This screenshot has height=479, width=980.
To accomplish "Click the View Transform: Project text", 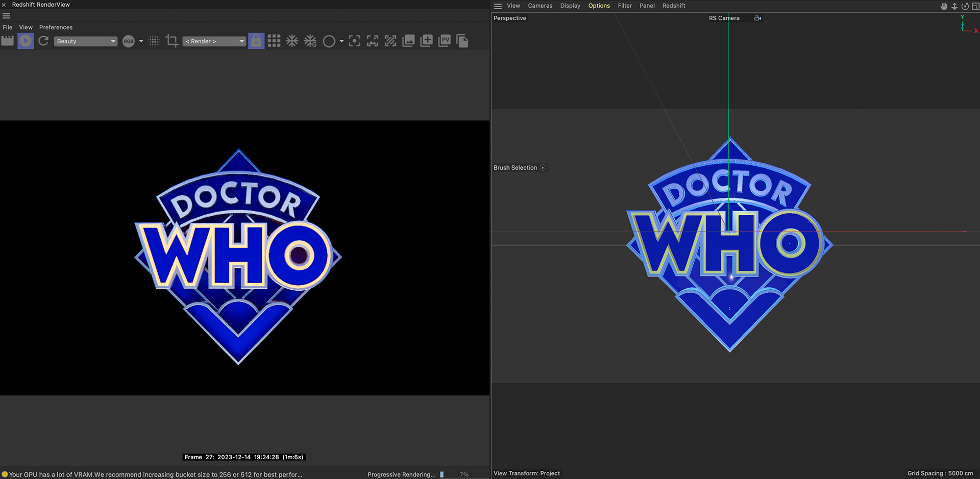I will [527, 473].
